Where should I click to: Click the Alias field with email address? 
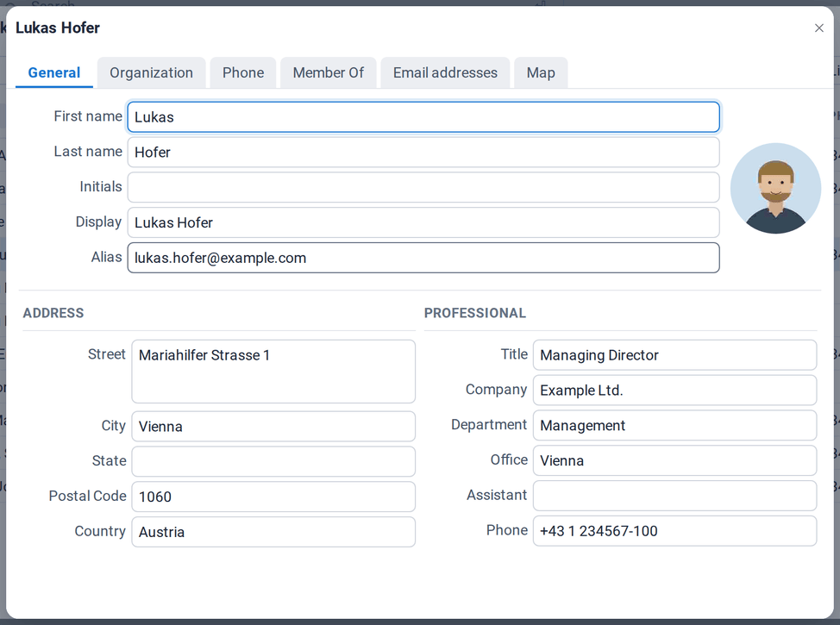coord(423,258)
